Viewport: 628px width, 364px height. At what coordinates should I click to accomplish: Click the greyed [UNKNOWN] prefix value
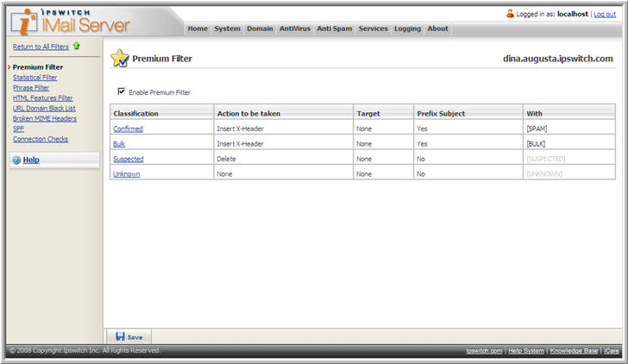tap(544, 174)
